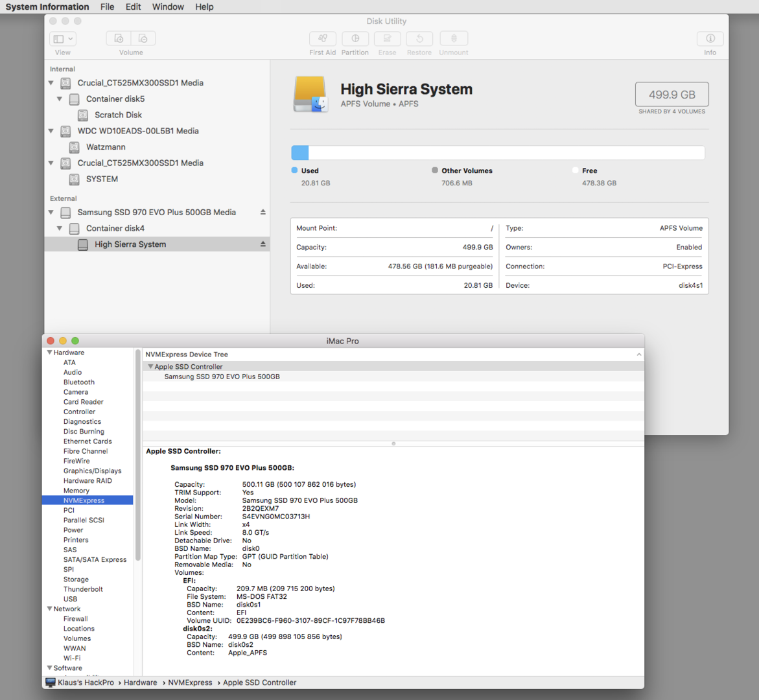Open the File menu
This screenshot has height=700, width=759.
[x=107, y=6]
